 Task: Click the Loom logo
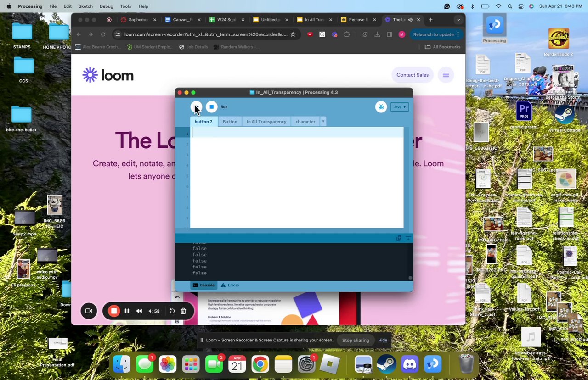click(x=108, y=75)
